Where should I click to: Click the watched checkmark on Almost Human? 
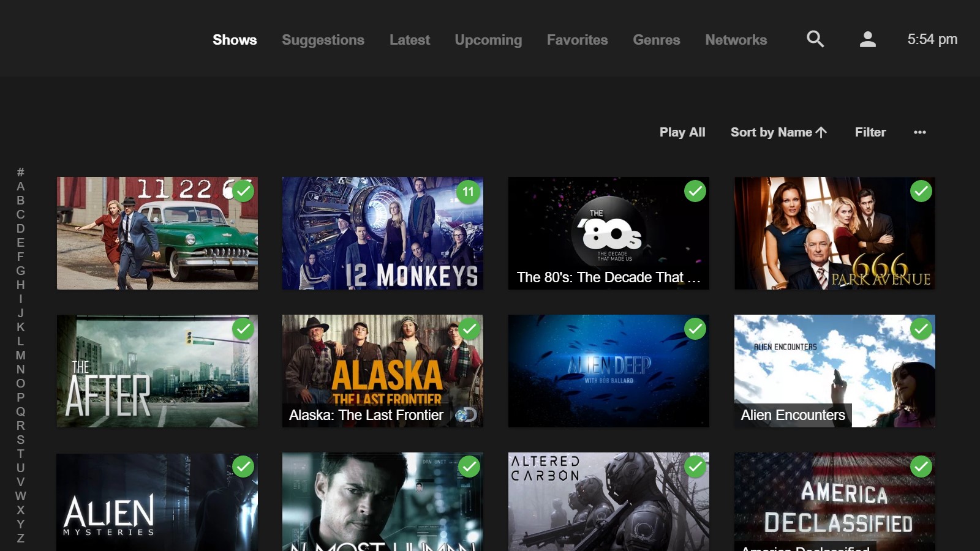coord(469,467)
